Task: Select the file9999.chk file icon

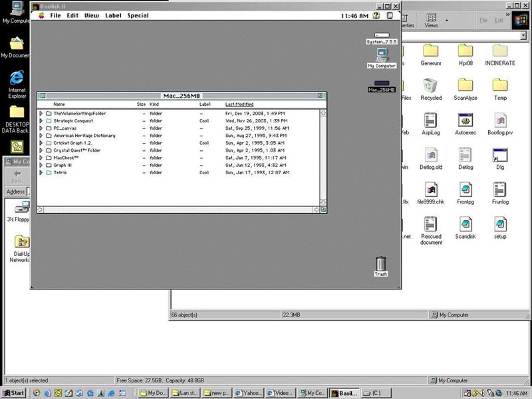Action: pos(431,194)
